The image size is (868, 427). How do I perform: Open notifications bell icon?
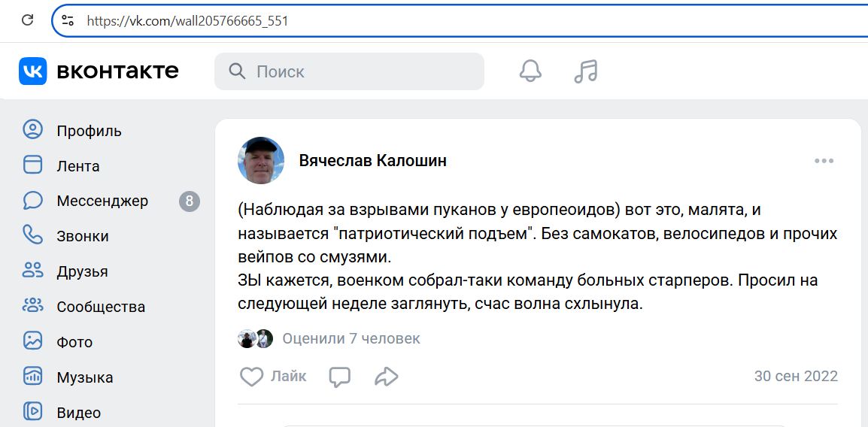coord(530,71)
